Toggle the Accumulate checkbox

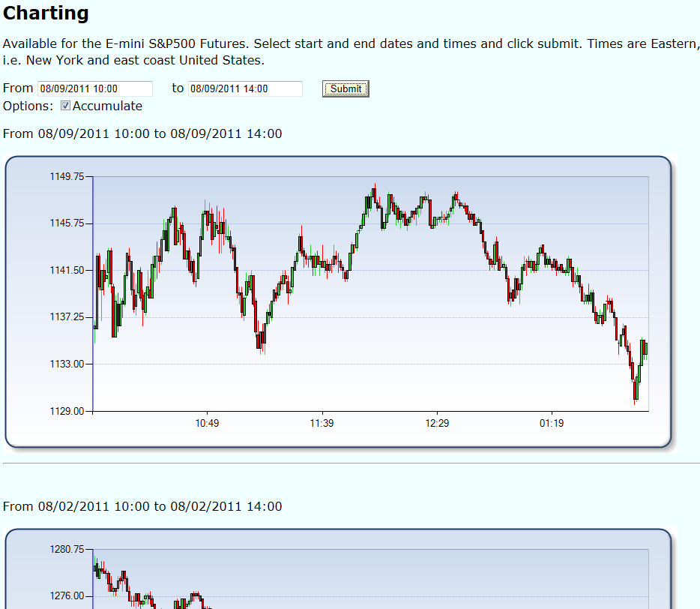pos(66,106)
